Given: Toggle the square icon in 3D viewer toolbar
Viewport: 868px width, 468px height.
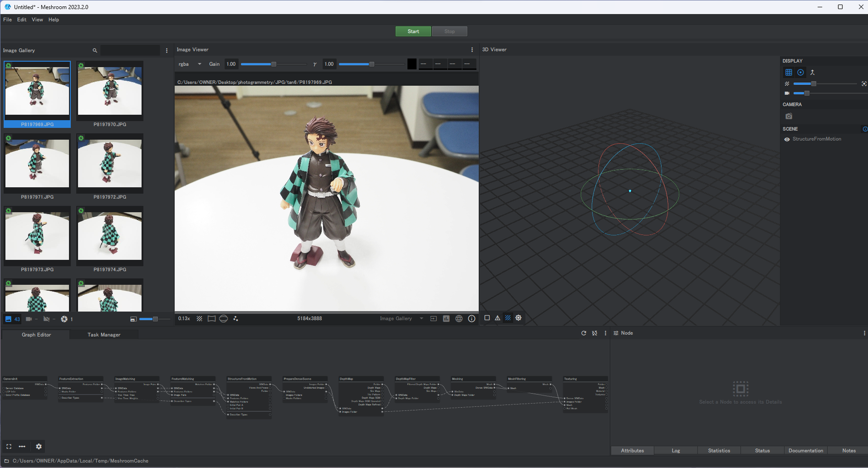Looking at the screenshot, I should pyautogui.click(x=487, y=318).
